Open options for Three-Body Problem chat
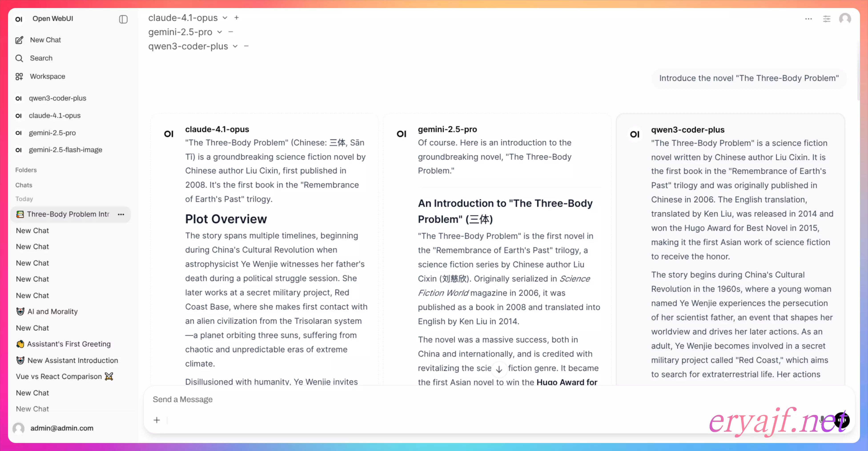The width and height of the screenshot is (868, 451). pyautogui.click(x=121, y=214)
